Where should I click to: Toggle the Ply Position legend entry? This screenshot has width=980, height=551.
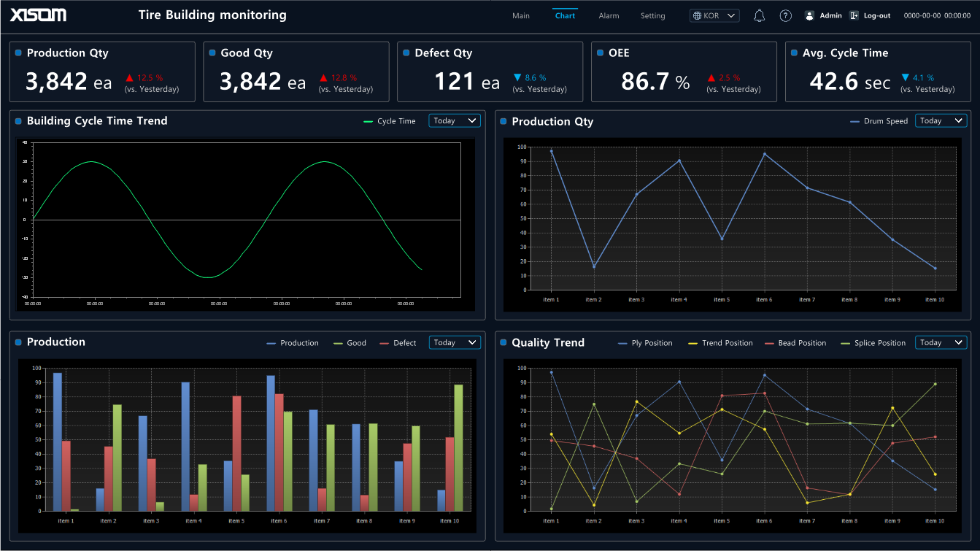coord(645,343)
